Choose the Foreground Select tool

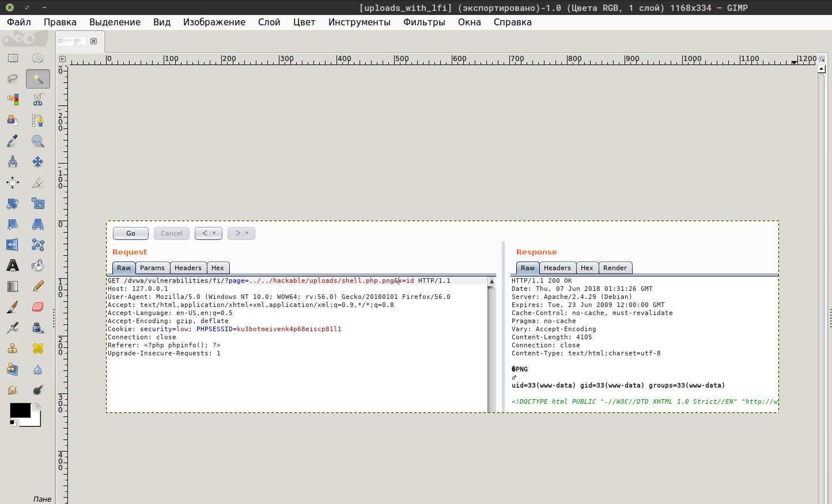(x=13, y=120)
